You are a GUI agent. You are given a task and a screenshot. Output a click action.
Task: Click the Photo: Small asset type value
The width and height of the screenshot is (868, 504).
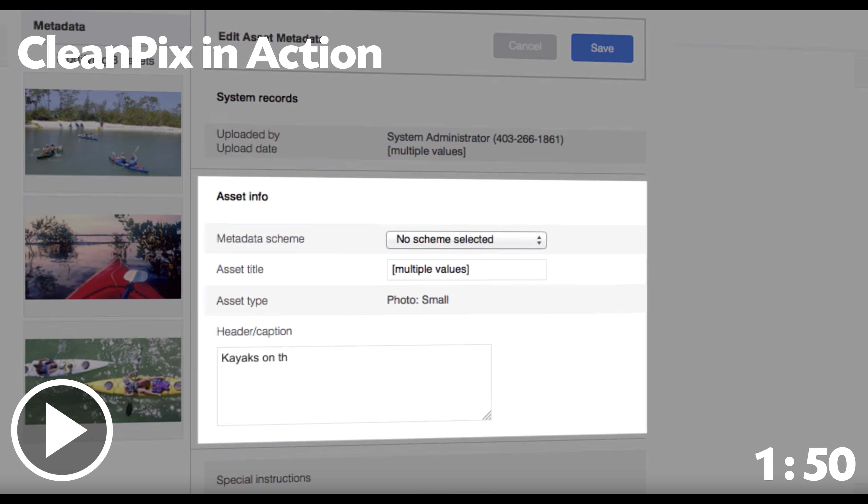tap(417, 300)
